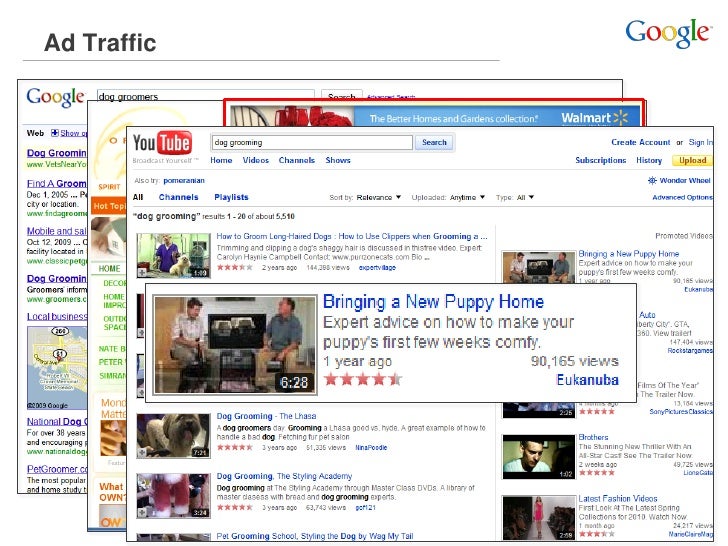
Task: Open National Dog result in Google window
Action: 57,422
